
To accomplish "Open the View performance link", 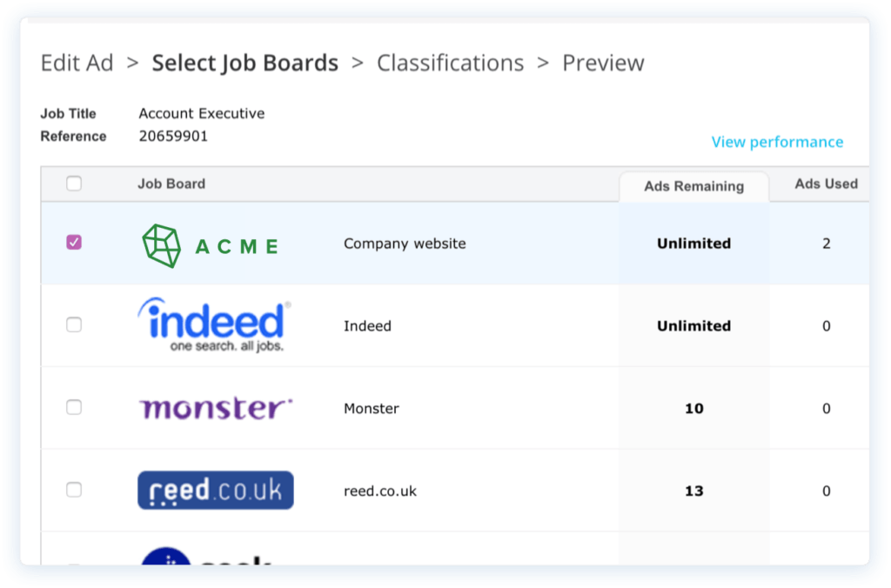I will pyautogui.click(x=777, y=142).
